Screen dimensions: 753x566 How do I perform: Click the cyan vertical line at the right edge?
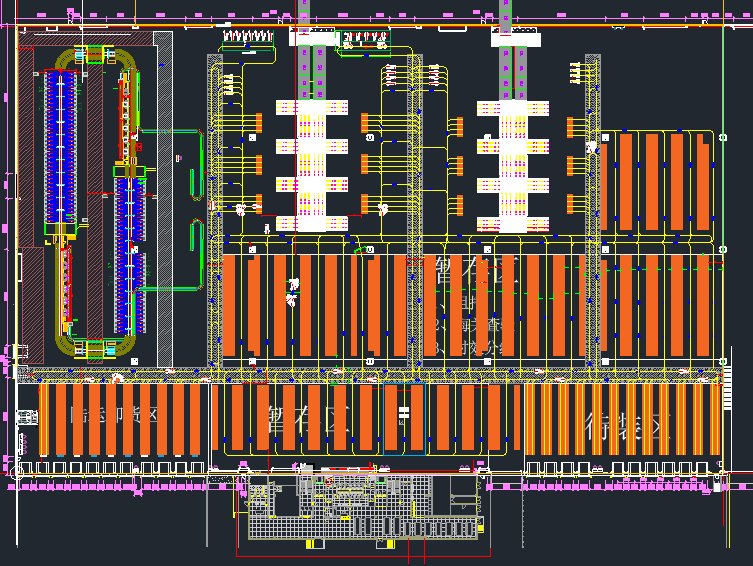point(722,150)
